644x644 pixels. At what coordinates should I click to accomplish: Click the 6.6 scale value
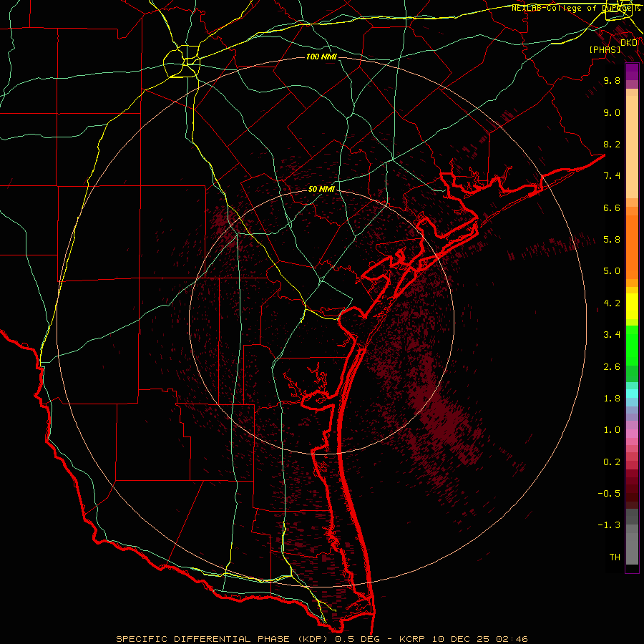612,208
